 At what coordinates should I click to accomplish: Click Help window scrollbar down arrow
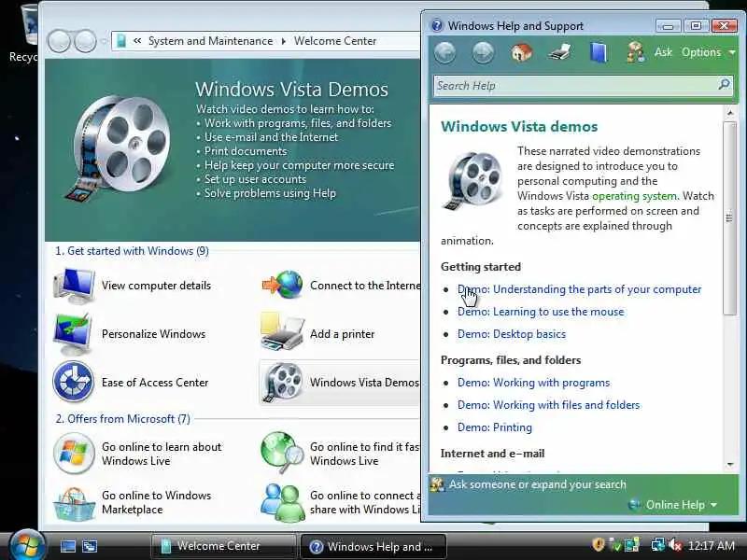click(x=730, y=464)
